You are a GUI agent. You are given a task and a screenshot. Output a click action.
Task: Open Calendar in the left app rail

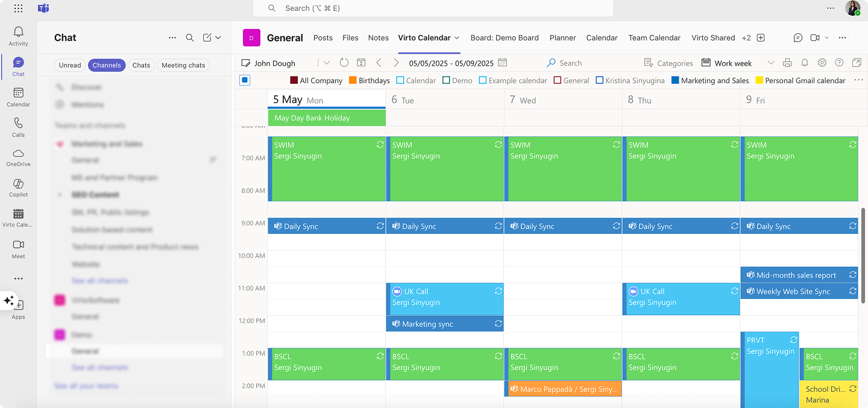coord(18,97)
